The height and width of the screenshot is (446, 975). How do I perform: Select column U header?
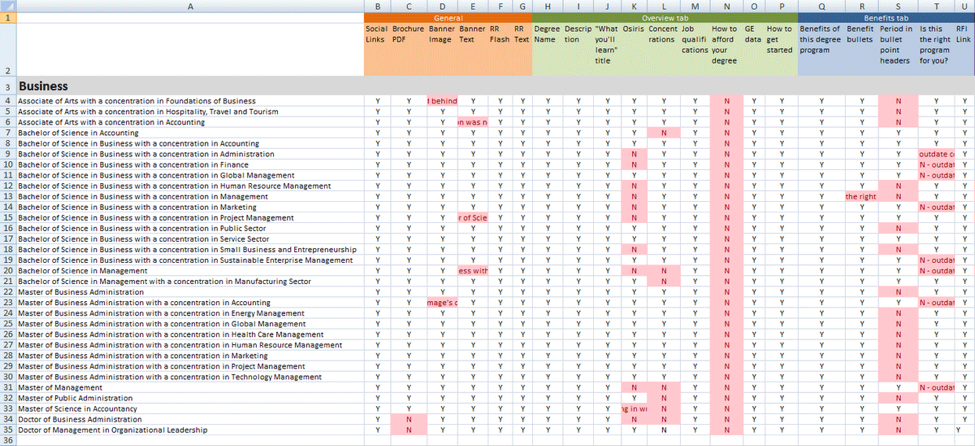[x=964, y=6]
